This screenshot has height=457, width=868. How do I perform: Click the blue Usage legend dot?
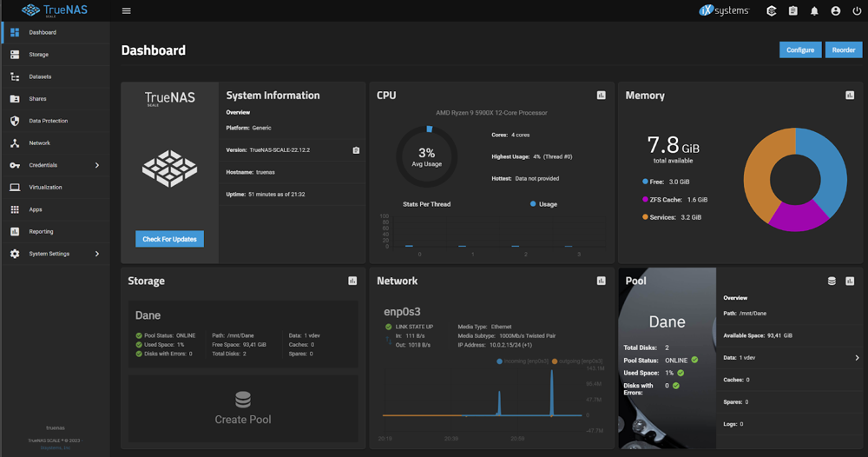coord(533,204)
